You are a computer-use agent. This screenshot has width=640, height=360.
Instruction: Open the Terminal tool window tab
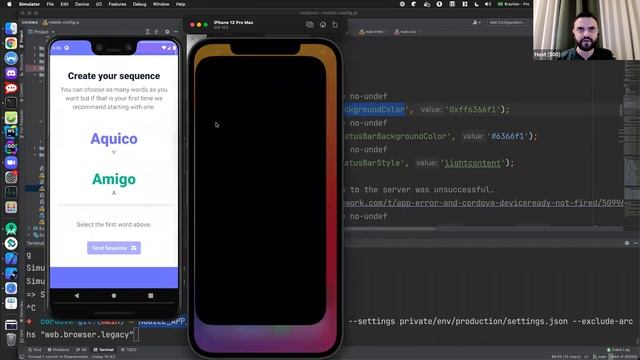pos(103,350)
